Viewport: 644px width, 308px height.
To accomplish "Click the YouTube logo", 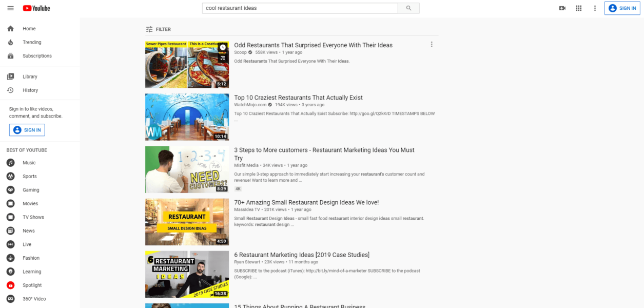I will pos(36,8).
